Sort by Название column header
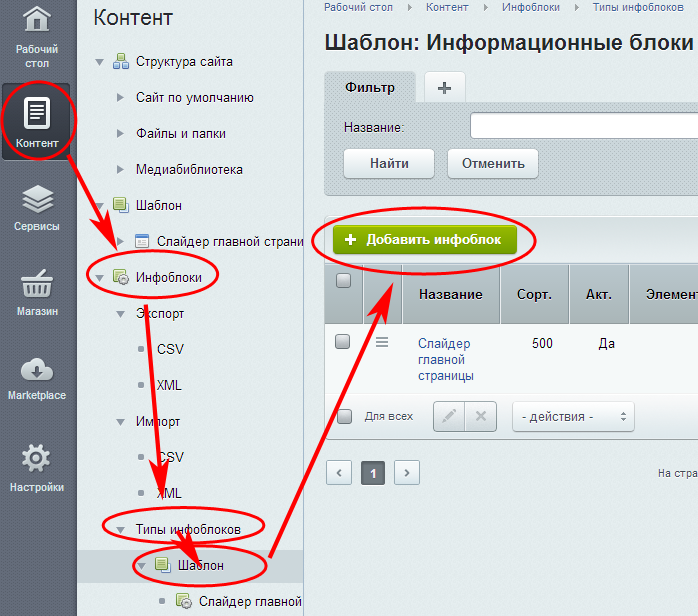This screenshot has height=616, width=698. tap(451, 294)
